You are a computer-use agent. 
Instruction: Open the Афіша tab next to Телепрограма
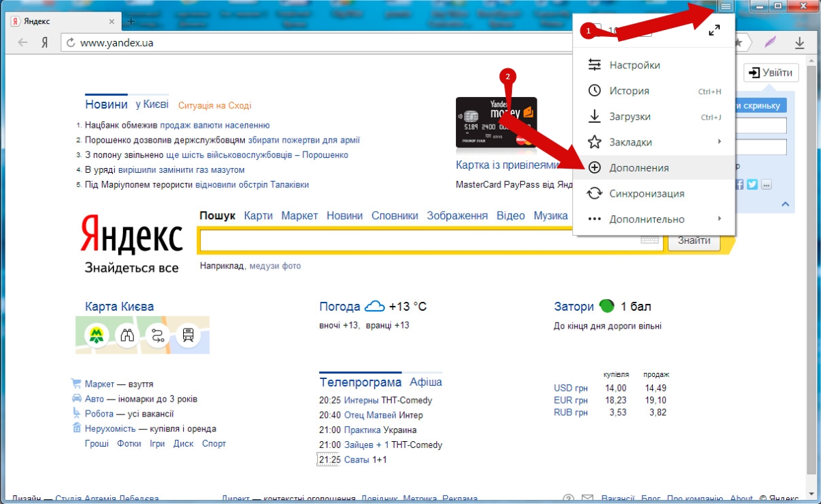[x=426, y=382]
